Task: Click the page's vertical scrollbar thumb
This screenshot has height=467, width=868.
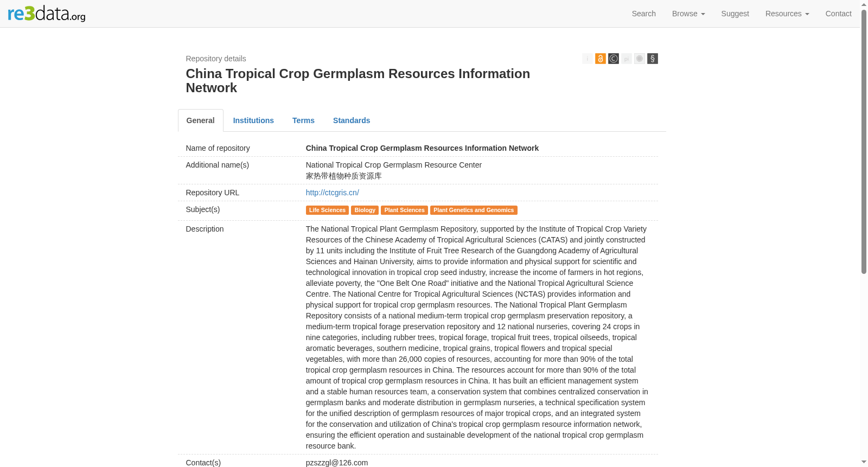Action: click(864, 141)
